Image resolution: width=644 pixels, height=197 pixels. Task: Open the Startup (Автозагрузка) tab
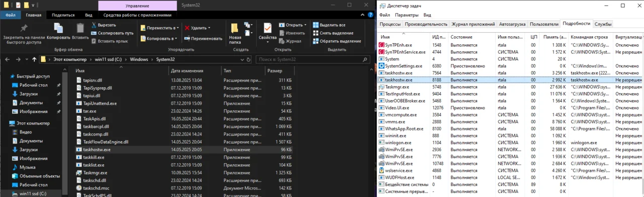click(x=512, y=24)
